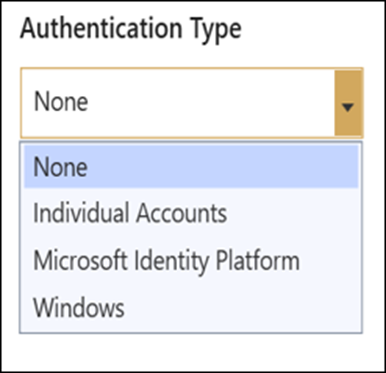The height and width of the screenshot is (373, 386).
Task: Click the combo box field showing None
Action: (192, 103)
